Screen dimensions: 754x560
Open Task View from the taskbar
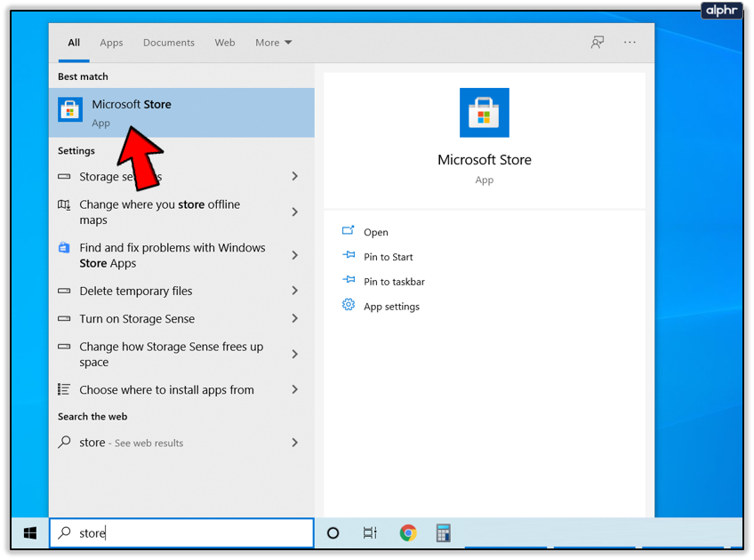click(370, 533)
